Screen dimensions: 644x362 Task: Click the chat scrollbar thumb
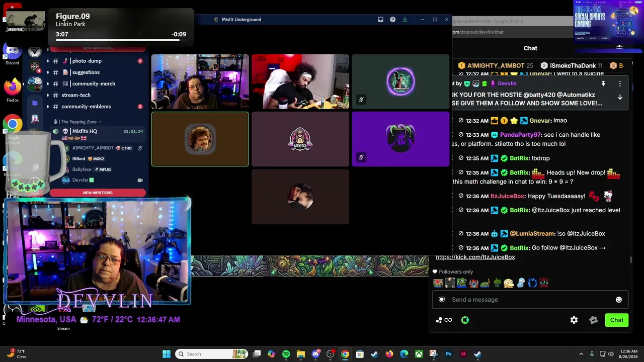(x=631, y=259)
